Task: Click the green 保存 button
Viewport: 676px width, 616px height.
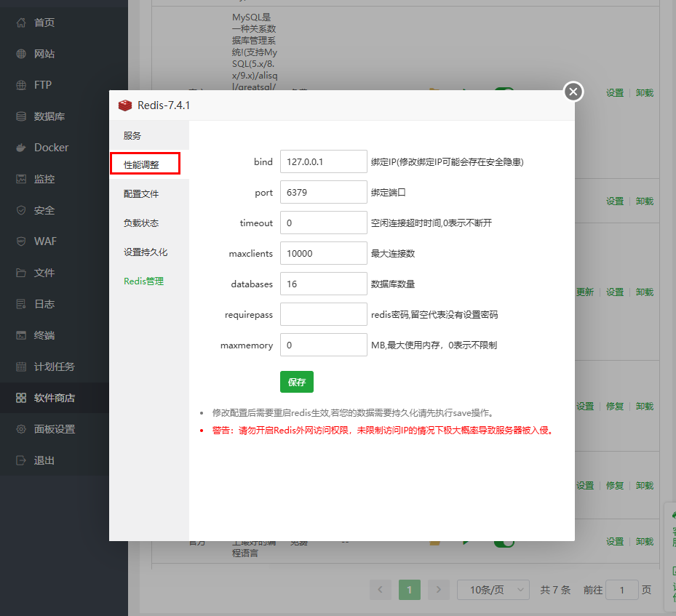Action: point(296,382)
